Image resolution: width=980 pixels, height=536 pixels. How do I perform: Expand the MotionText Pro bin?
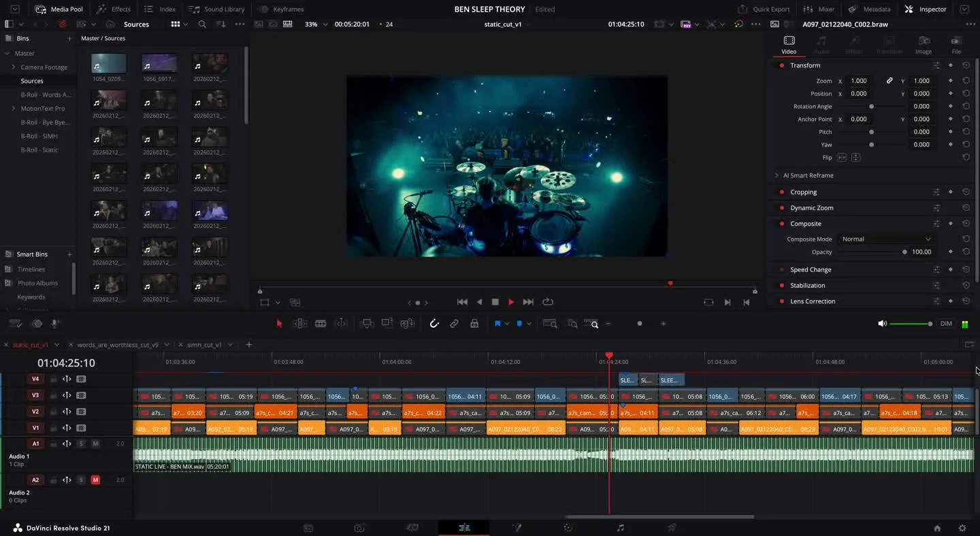(x=14, y=109)
